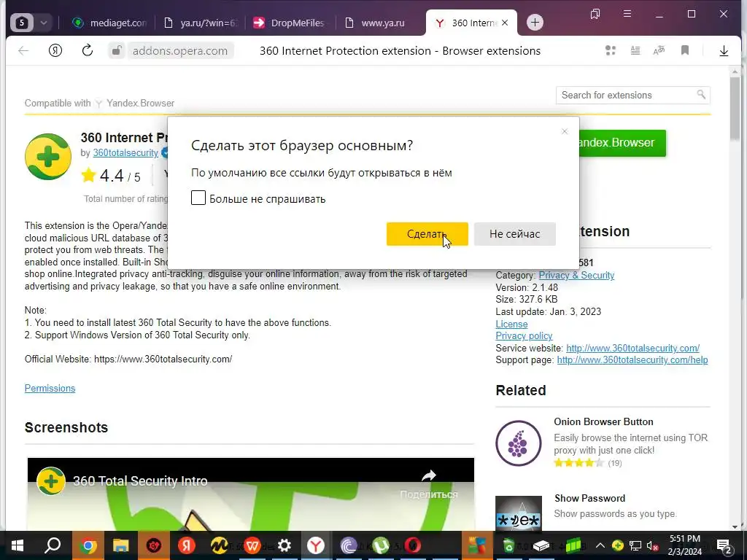Switch to the mediaget.com tab
This screenshot has width=747, height=560.
(109, 23)
